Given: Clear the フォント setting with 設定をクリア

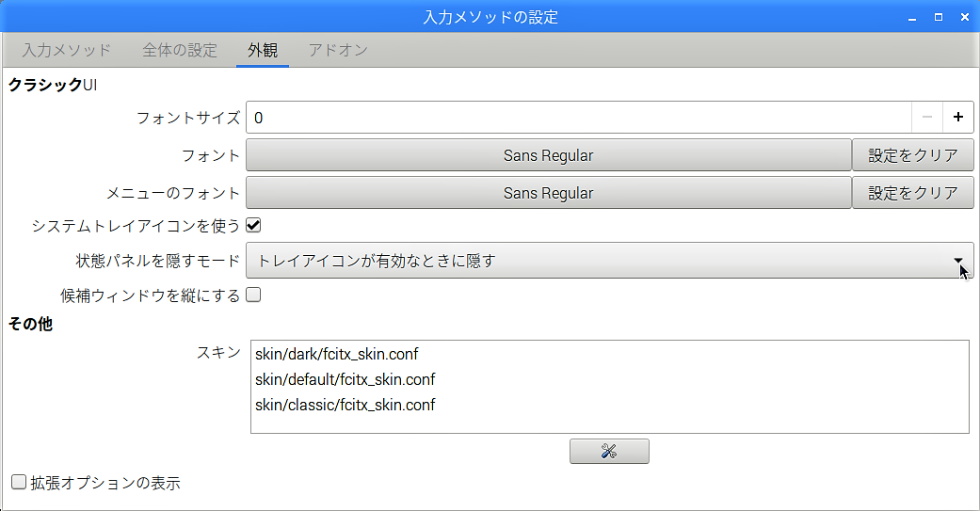Looking at the screenshot, I should [x=912, y=155].
